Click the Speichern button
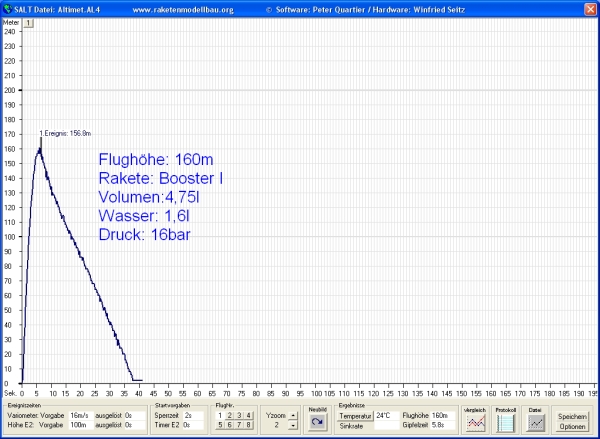 (x=572, y=416)
